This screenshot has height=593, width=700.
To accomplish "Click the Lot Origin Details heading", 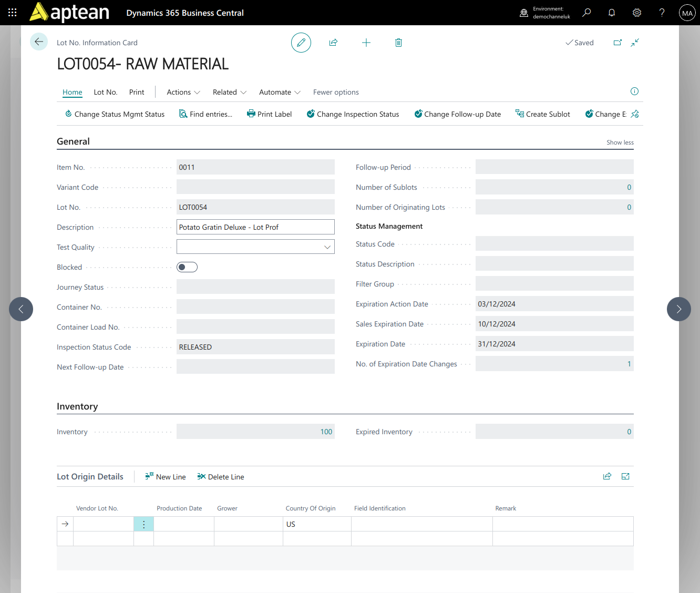I will click(x=90, y=476).
